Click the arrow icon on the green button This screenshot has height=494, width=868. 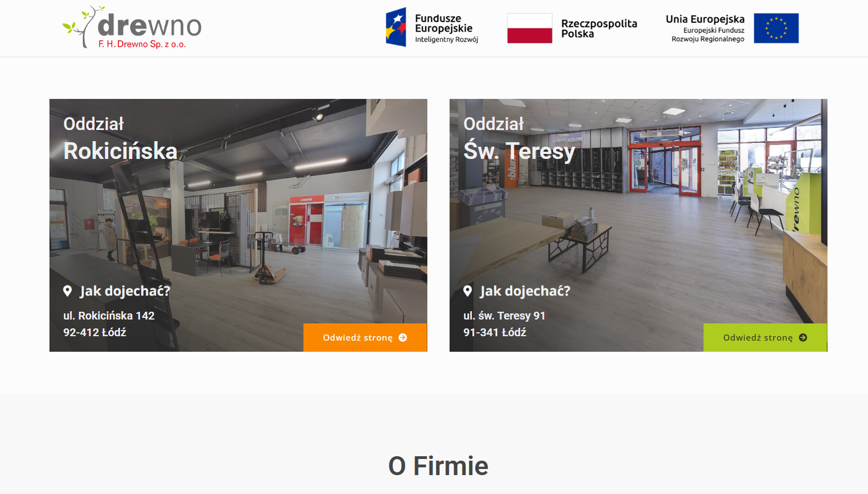click(803, 337)
